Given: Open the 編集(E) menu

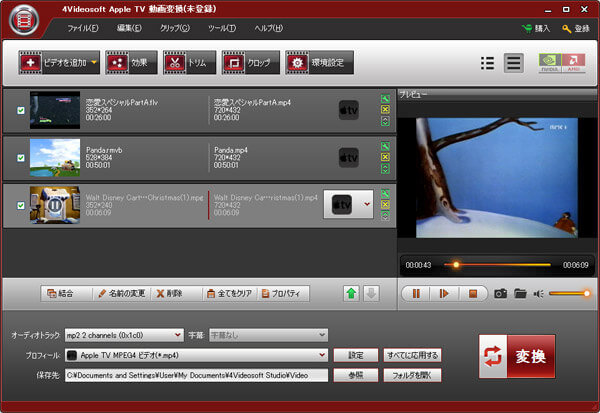Looking at the screenshot, I should [129, 28].
